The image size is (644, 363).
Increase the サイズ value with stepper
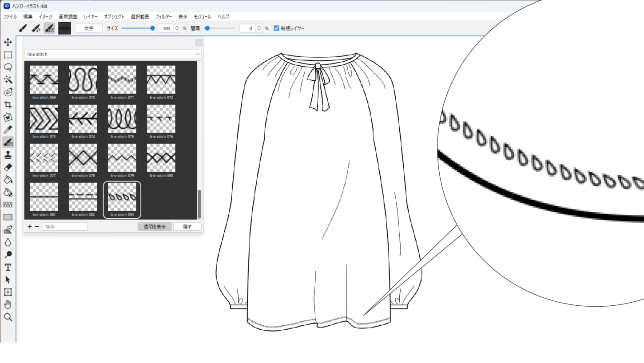(177, 27)
